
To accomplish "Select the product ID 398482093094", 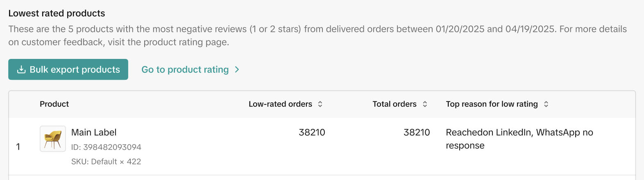I will click(x=106, y=147).
